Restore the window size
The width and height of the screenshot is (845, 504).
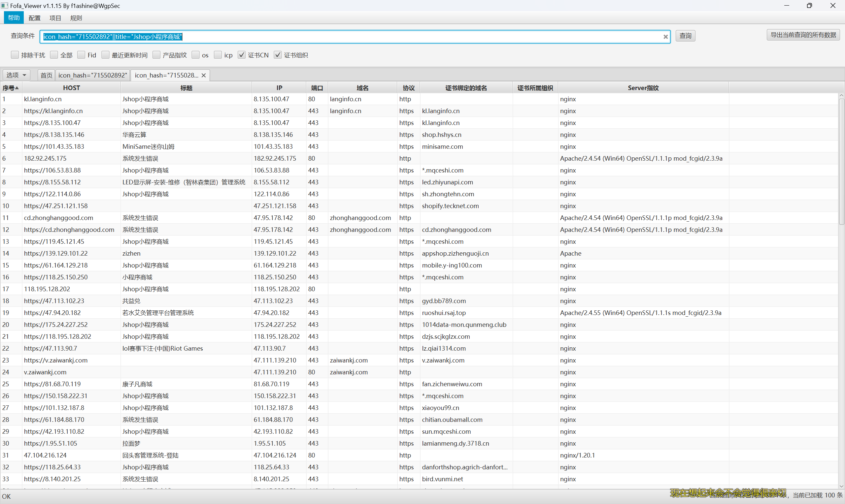[809, 5]
